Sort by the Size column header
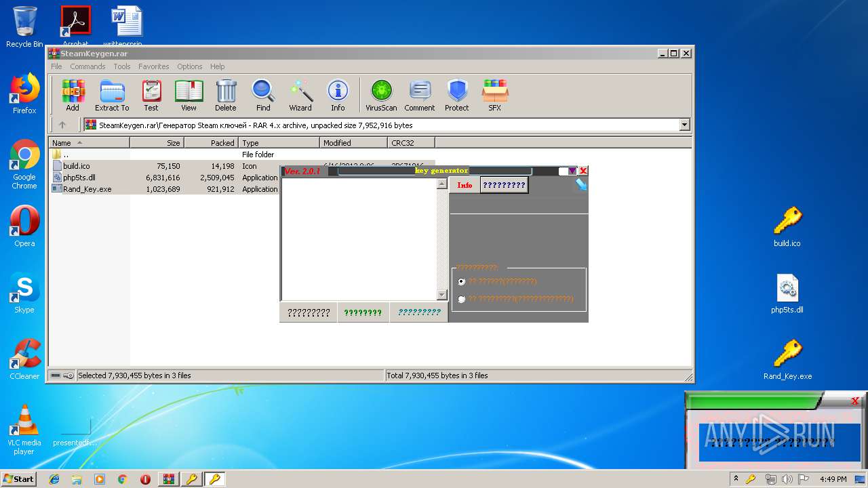 click(x=157, y=142)
